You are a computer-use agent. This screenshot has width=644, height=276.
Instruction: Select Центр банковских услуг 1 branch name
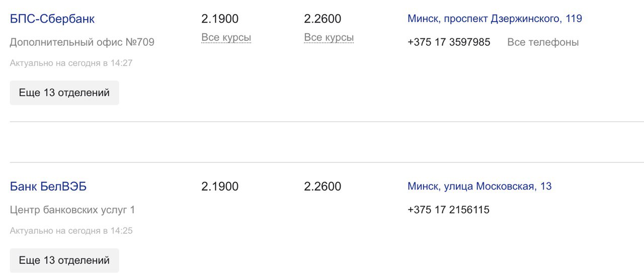pyautogui.click(x=72, y=210)
